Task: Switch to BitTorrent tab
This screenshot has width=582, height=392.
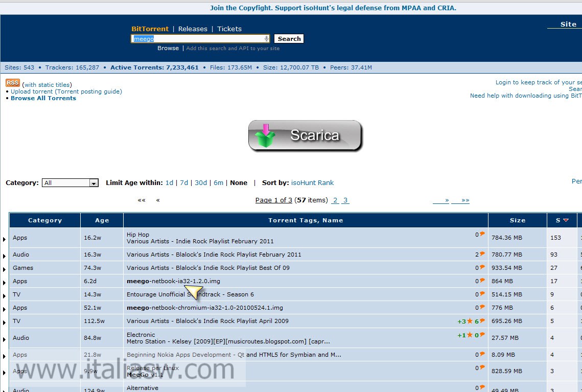Action: click(150, 29)
